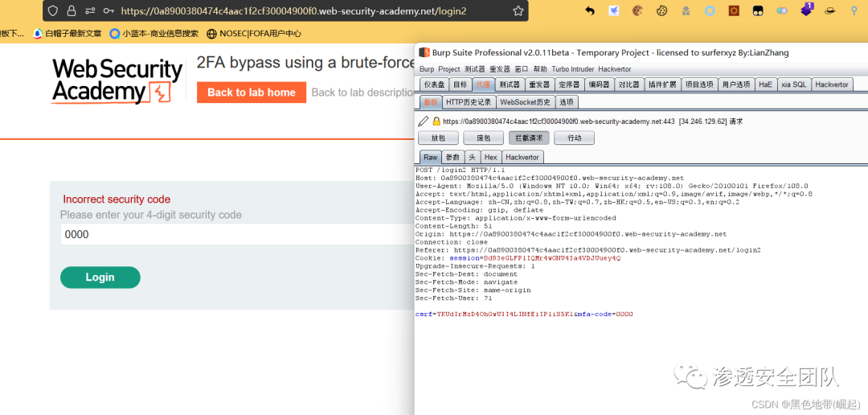Click the pencil edit icon beside request URL

[x=424, y=121]
